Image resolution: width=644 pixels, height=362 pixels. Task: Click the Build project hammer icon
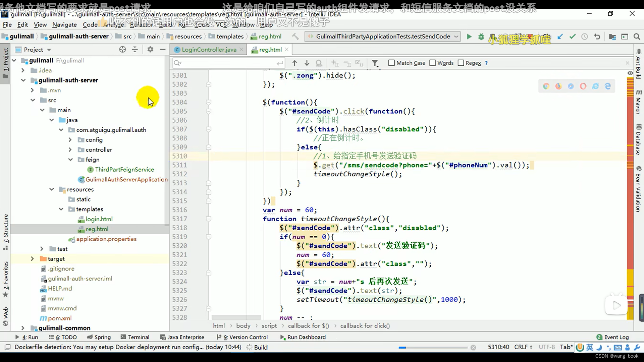tap(295, 37)
